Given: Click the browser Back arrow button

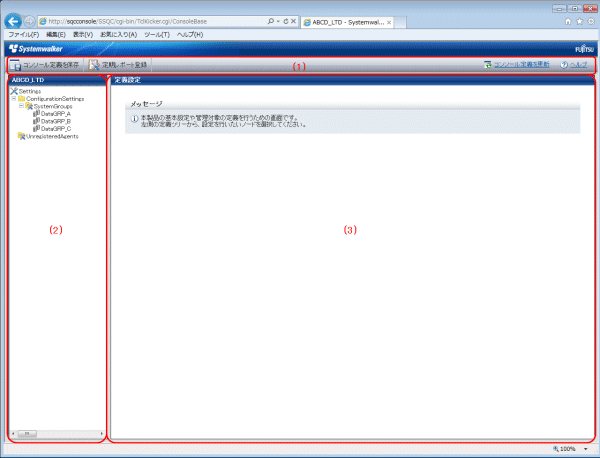Looking at the screenshot, I should (x=13, y=21).
